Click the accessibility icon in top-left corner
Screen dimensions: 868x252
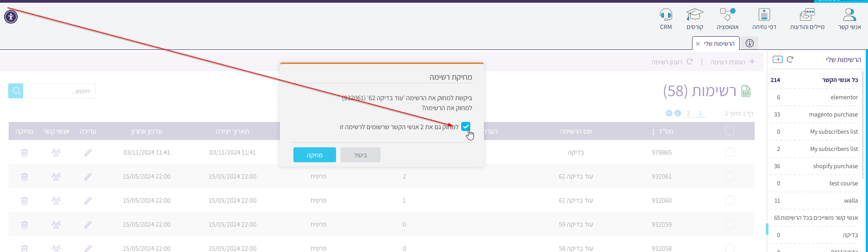pos(11,17)
